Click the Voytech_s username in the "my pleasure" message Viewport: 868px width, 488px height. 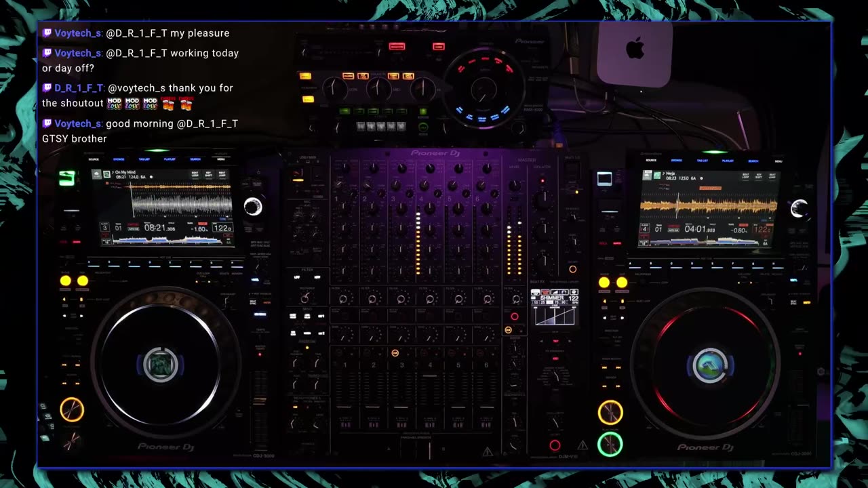[x=78, y=33]
